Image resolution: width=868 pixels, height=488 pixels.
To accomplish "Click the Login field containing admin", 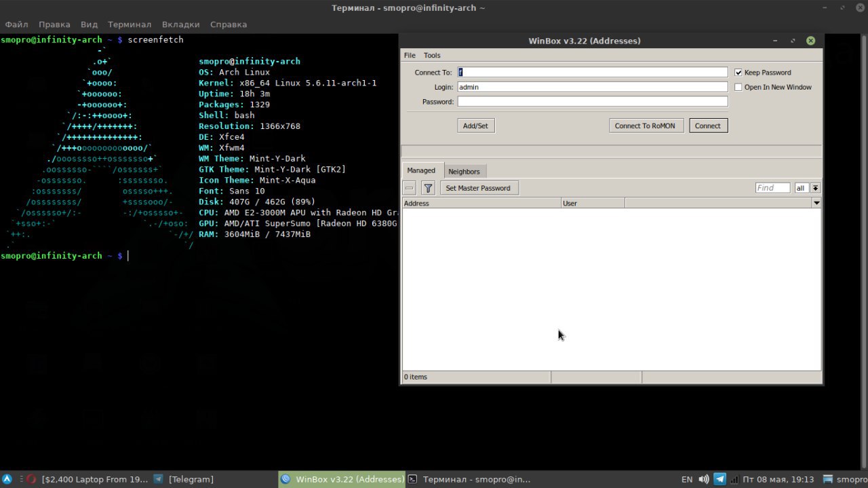I will pos(592,87).
